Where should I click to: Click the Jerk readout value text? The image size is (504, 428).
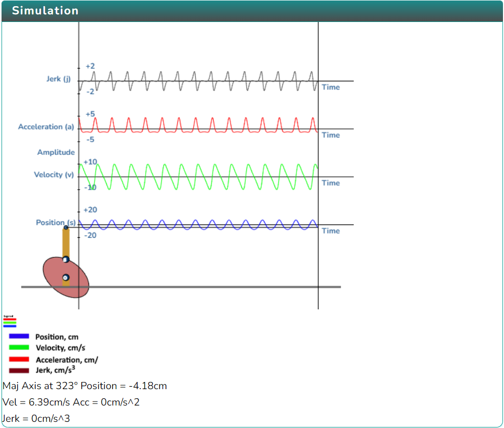(36, 419)
